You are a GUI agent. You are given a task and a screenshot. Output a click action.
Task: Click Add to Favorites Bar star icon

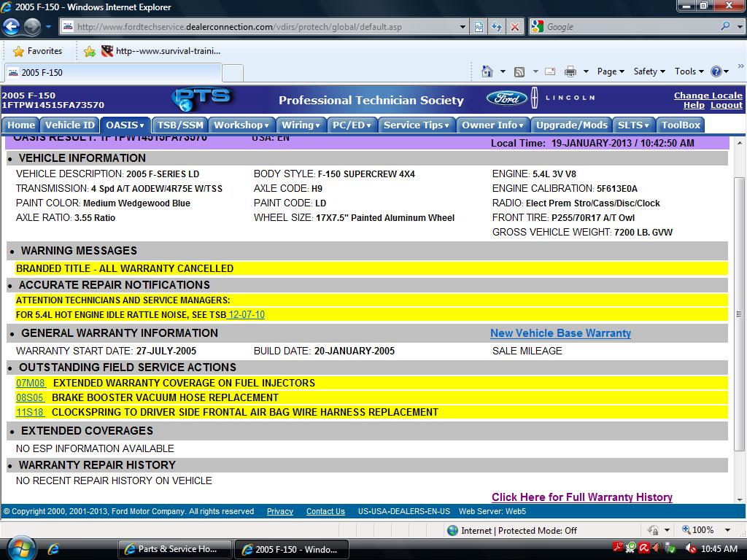pyautogui.click(x=90, y=52)
